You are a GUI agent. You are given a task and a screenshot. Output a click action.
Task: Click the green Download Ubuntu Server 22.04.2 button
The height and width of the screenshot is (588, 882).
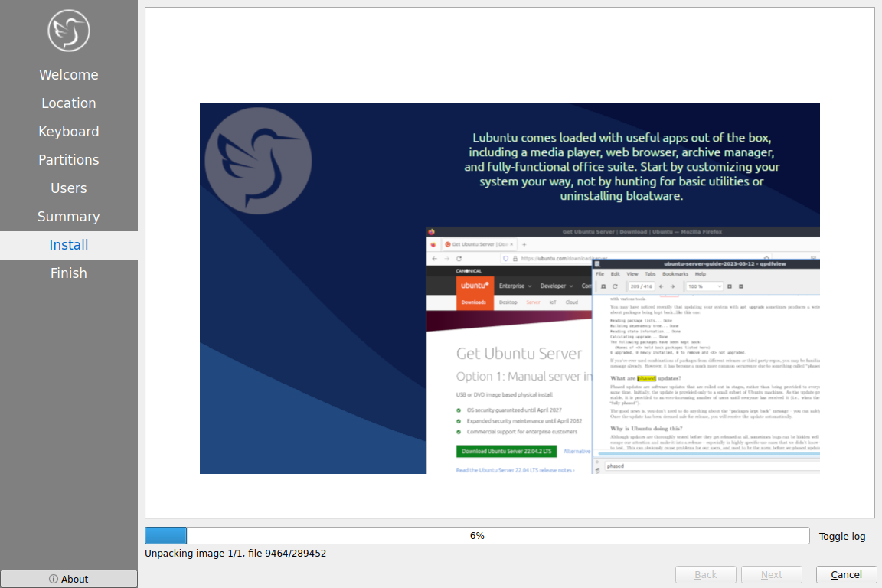tap(506, 452)
